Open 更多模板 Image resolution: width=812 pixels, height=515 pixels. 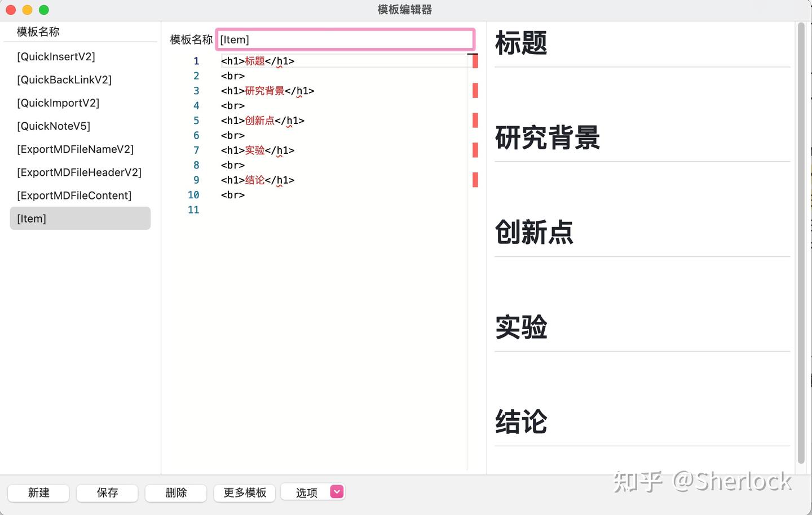[245, 493]
